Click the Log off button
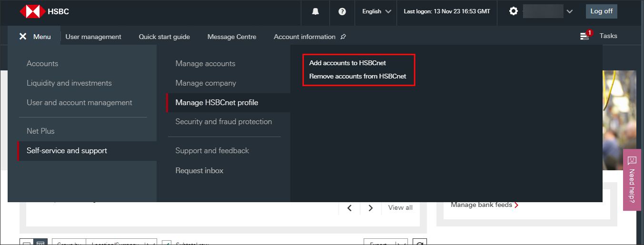 click(602, 11)
